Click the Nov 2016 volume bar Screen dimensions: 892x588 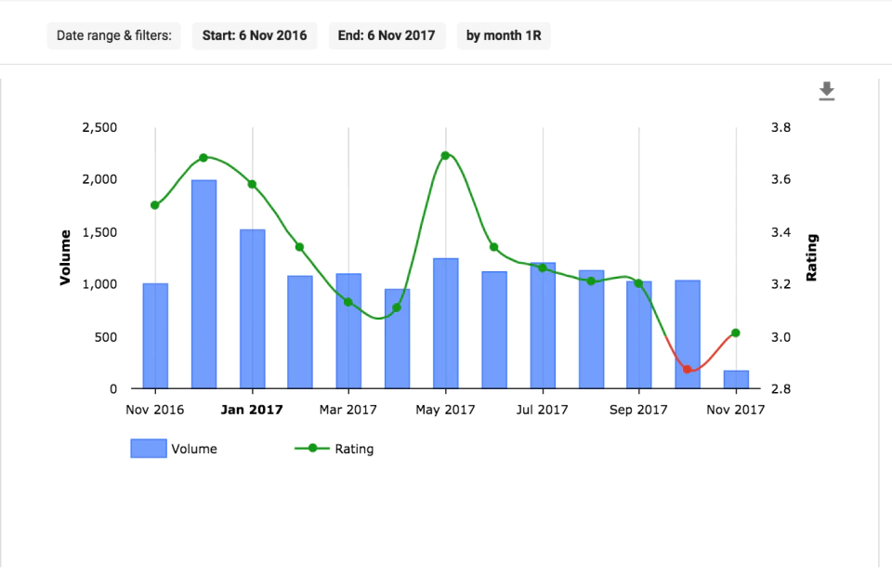pyautogui.click(x=155, y=336)
